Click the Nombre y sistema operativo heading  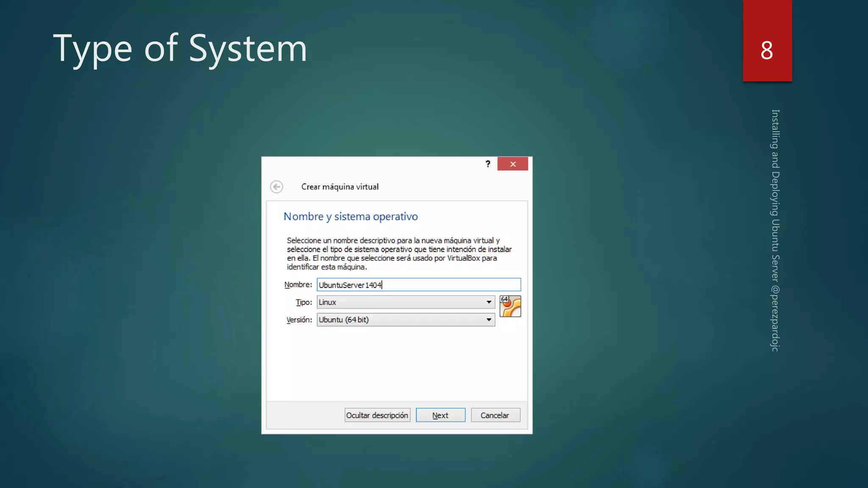click(351, 216)
